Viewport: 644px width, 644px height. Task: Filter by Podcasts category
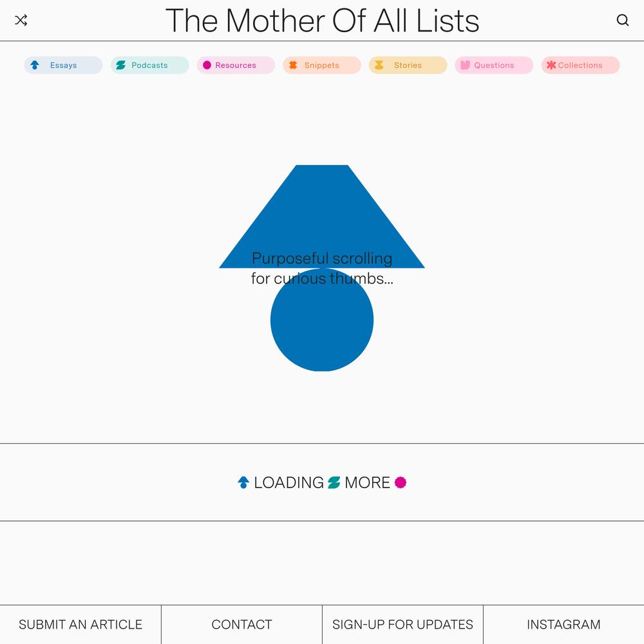[x=149, y=65]
